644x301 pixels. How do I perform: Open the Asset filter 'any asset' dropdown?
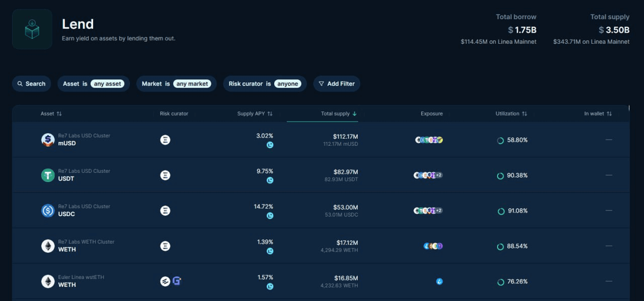point(107,84)
